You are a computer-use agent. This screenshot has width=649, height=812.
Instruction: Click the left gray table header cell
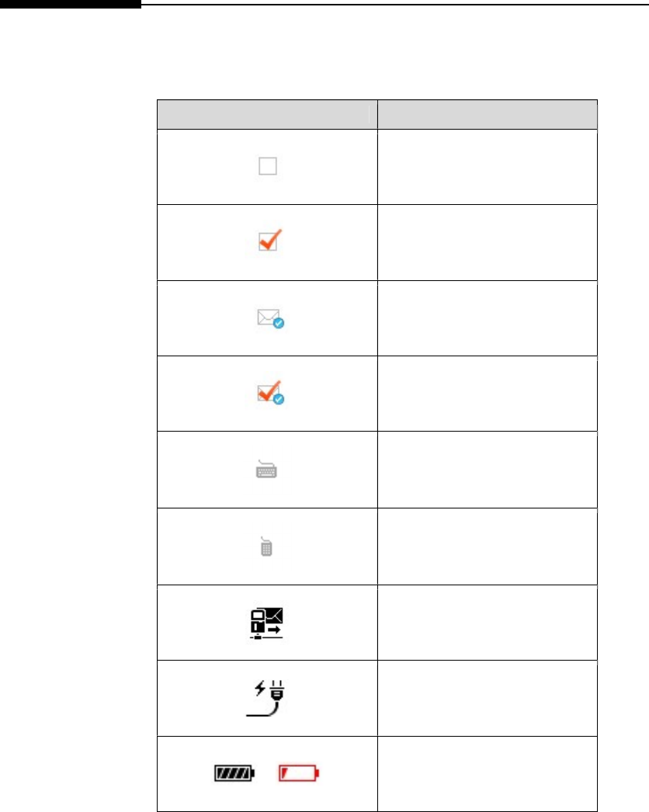[263, 114]
